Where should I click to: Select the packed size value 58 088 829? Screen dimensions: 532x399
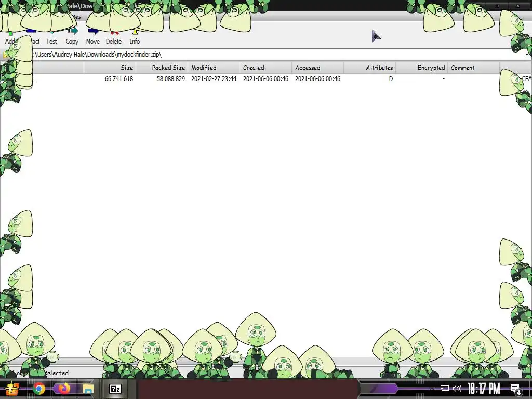[x=170, y=79]
